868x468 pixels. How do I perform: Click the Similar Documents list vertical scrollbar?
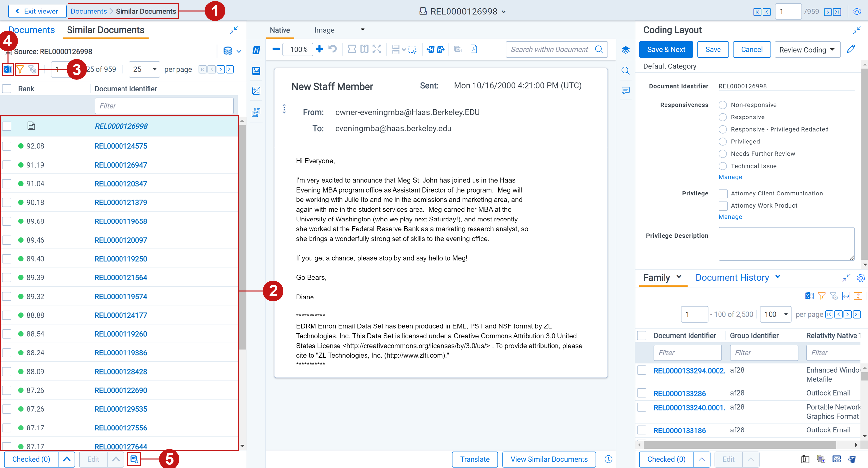pos(242,237)
